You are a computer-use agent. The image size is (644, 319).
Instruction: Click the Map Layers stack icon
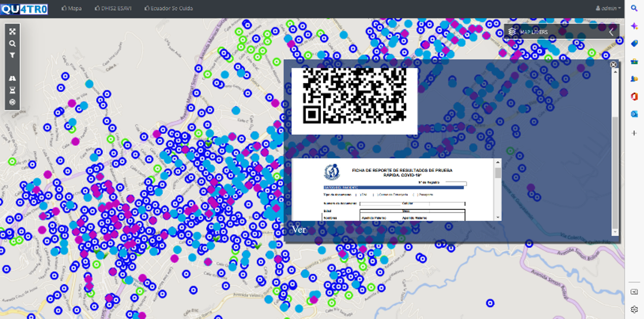[512, 32]
